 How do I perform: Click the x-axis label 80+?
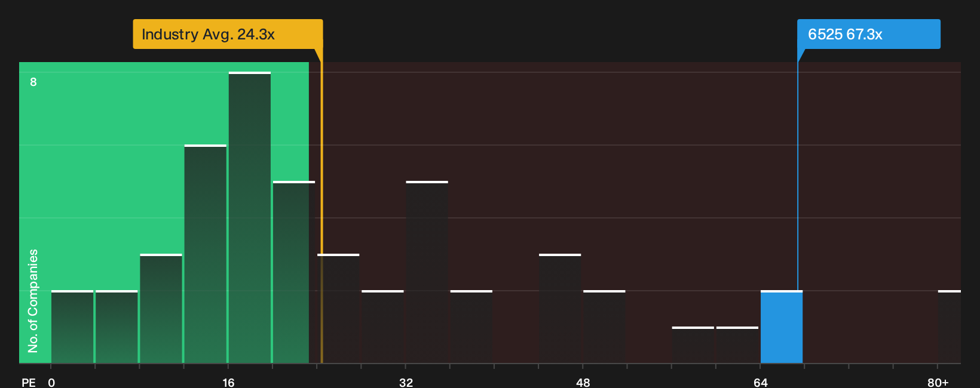pos(938,382)
